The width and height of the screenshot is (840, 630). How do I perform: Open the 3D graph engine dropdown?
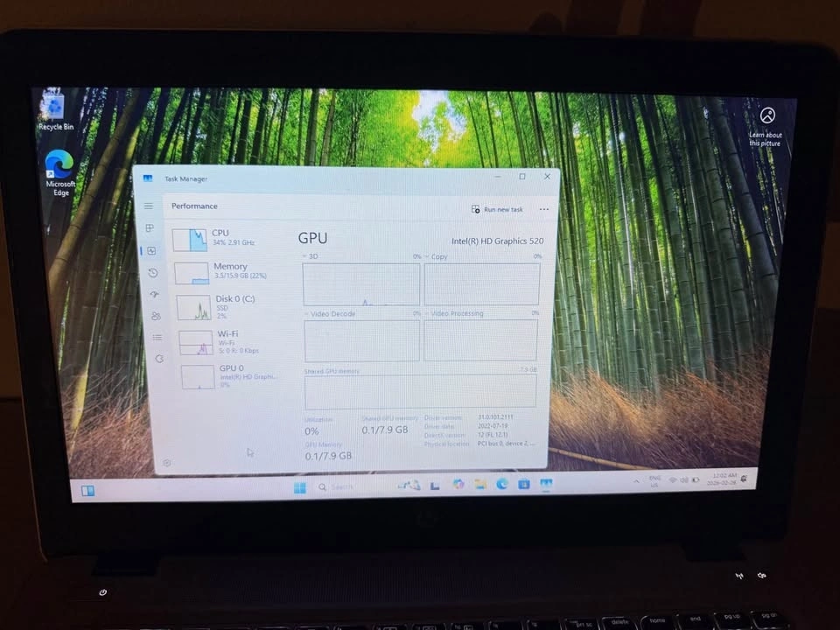(x=312, y=257)
